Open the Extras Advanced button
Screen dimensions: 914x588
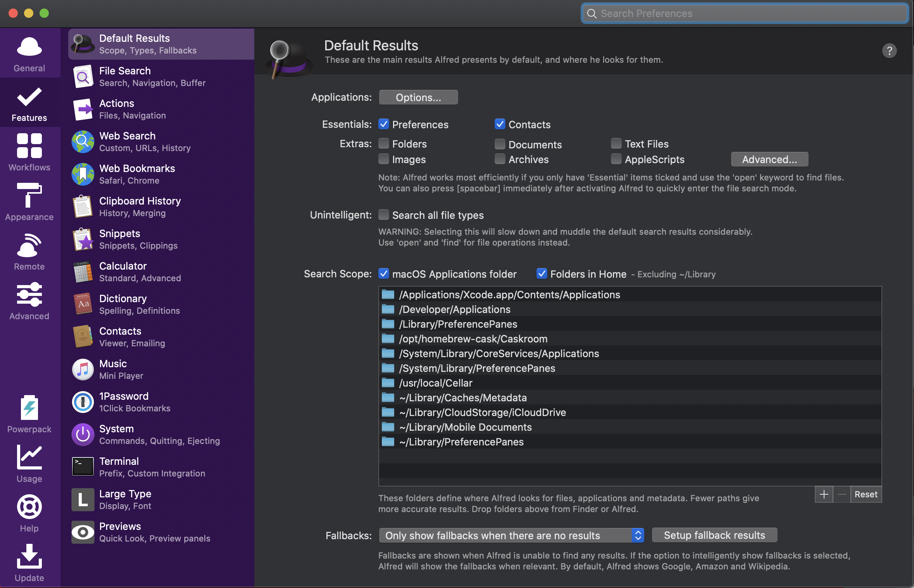769,159
